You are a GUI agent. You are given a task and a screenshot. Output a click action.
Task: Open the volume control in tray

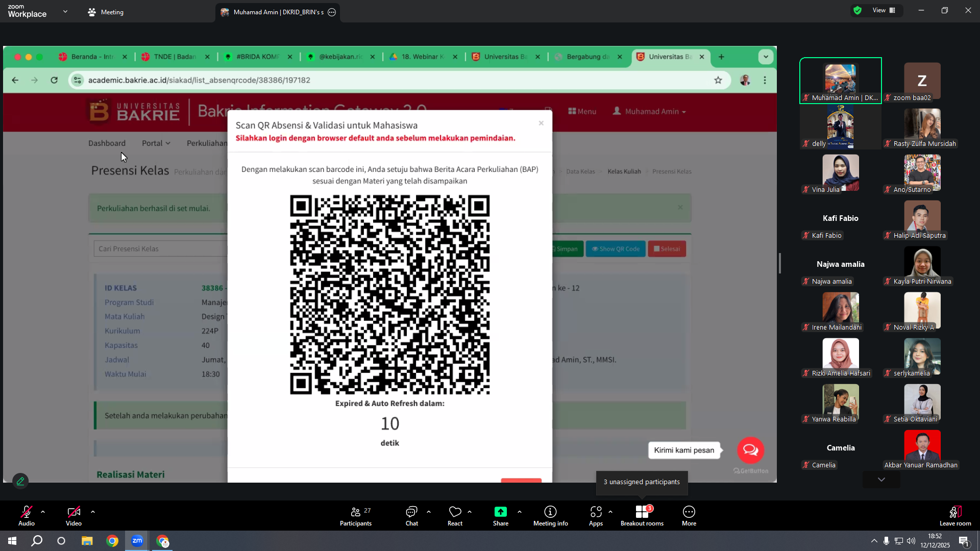[911, 541]
